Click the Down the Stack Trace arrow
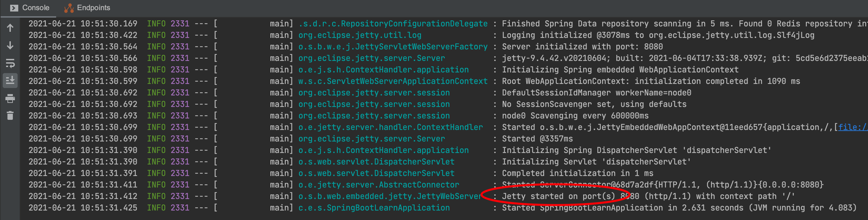Viewport: 868px width, 220px height. click(x=10, y=45)
